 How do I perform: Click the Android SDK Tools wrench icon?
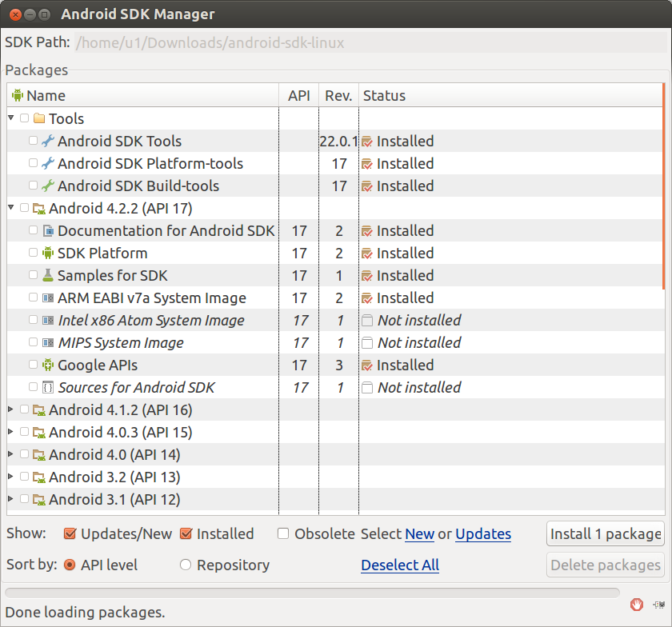point(47,141)
